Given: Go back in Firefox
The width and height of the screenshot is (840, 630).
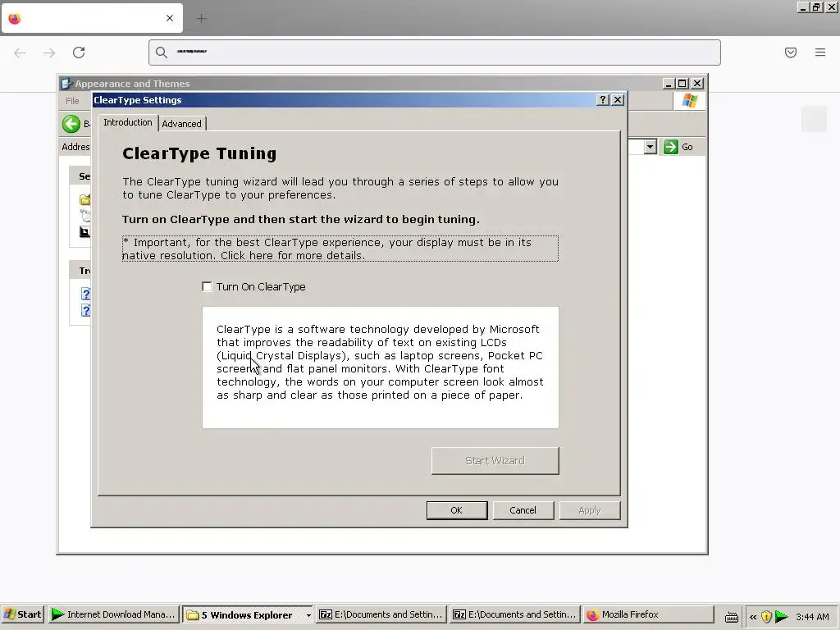Looking at the screenshot, I should click(x=20, y=52).
